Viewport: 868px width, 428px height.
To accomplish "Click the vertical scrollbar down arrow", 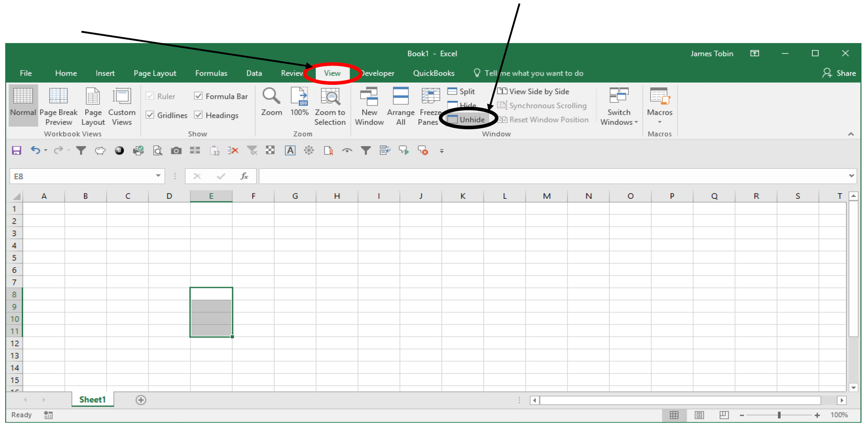I will click(853, 387).
